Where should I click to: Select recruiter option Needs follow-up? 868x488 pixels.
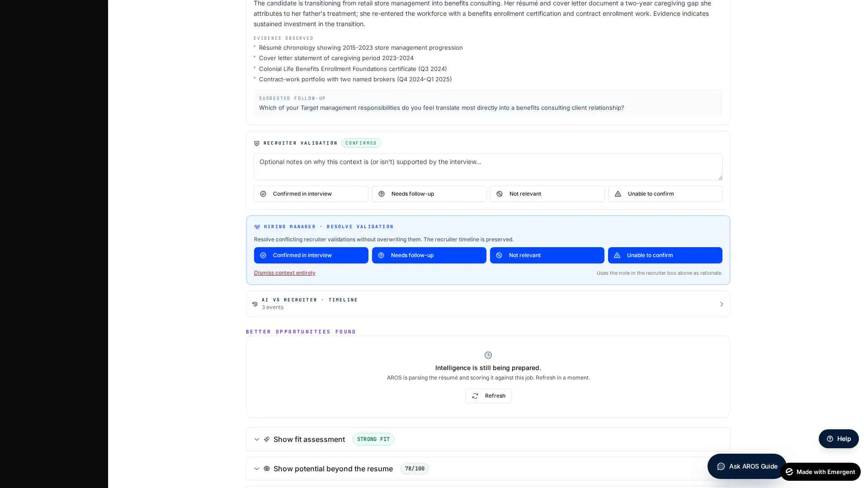click(429, 194)
